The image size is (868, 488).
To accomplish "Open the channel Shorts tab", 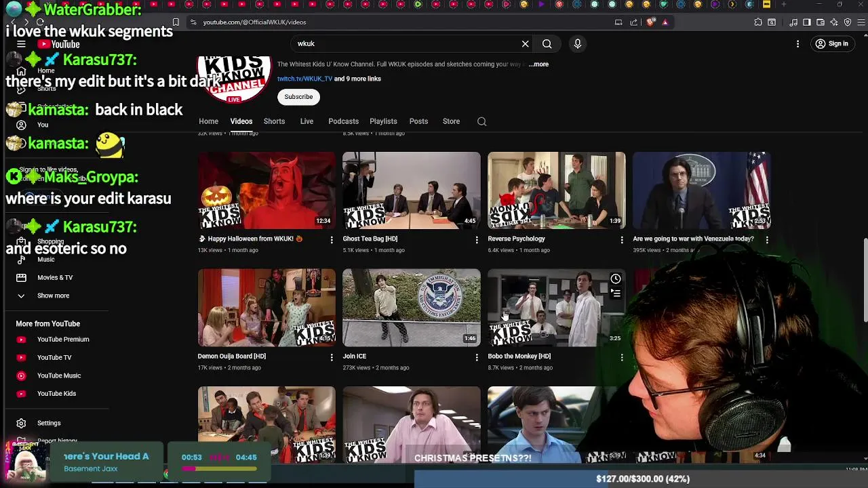I will click(274, 121).
